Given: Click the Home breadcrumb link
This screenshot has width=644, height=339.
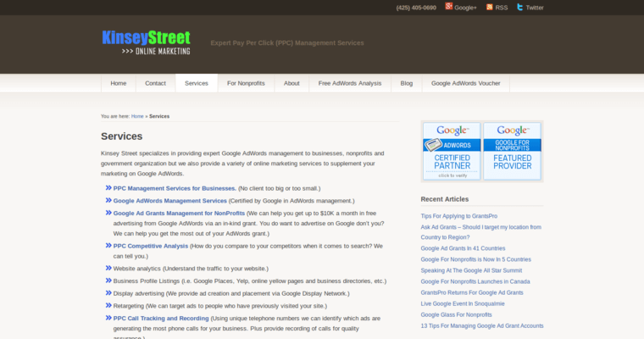Looking at the screenshot, I should click(x=137, y=116).
